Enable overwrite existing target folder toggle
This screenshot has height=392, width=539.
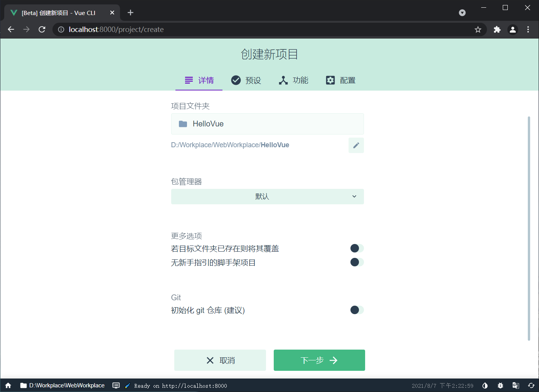(357, 248)
